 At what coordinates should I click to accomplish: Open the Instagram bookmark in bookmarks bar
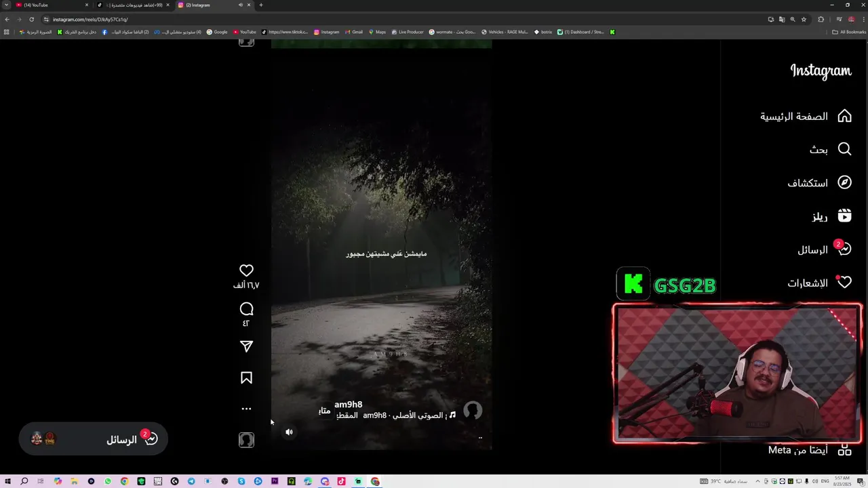point(326,32)
